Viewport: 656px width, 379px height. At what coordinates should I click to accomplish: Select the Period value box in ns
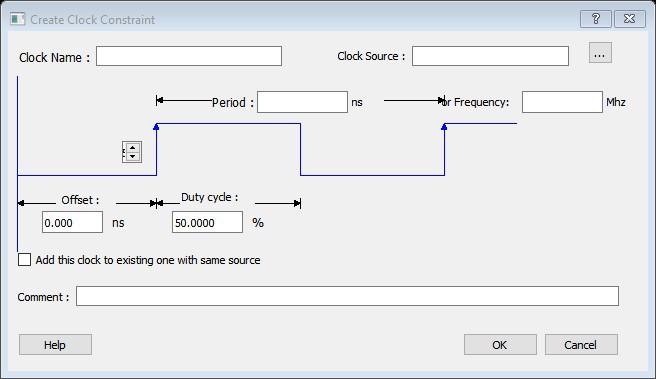click(302, 102)
